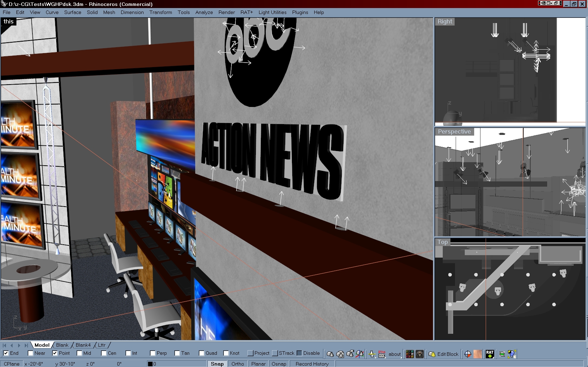Click the x coordinate readout
Image resolution: width=588 pixels, height=367 pixels.
[x=34, y=364]
